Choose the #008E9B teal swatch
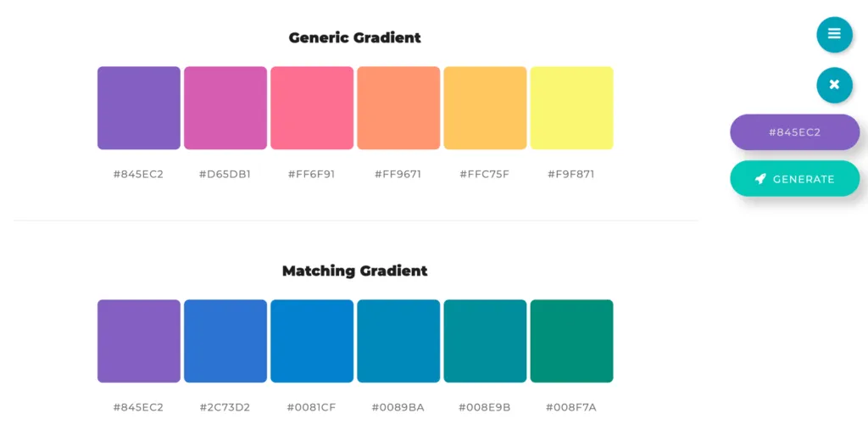 tap(485, 341)
